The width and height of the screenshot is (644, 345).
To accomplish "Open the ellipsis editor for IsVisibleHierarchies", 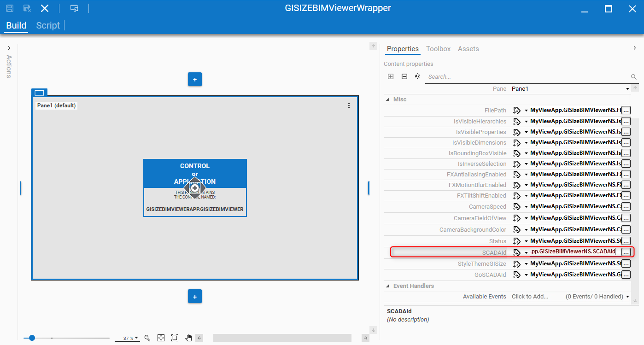I will (x=626, y=121).
